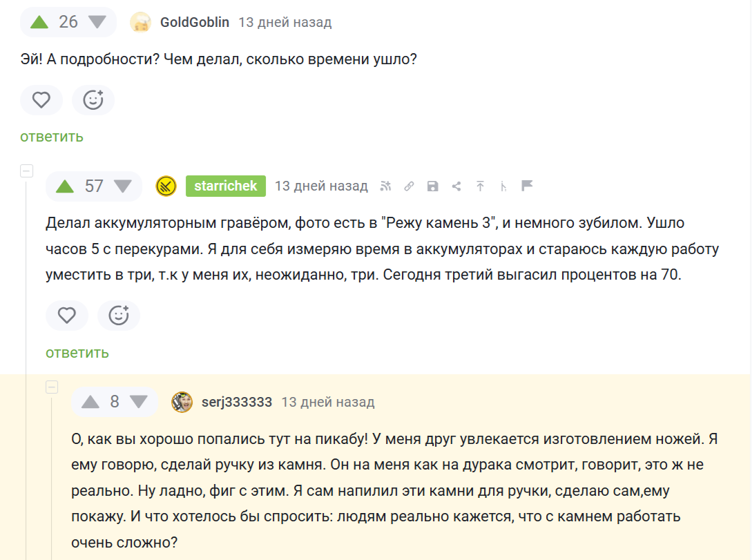Click the copy link icon on starrichek's comment

point(409,186)
